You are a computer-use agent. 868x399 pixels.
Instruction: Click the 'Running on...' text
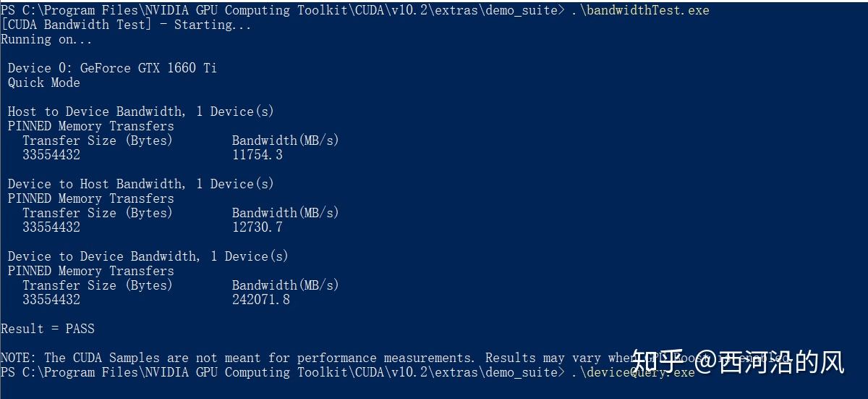(36, 39)
